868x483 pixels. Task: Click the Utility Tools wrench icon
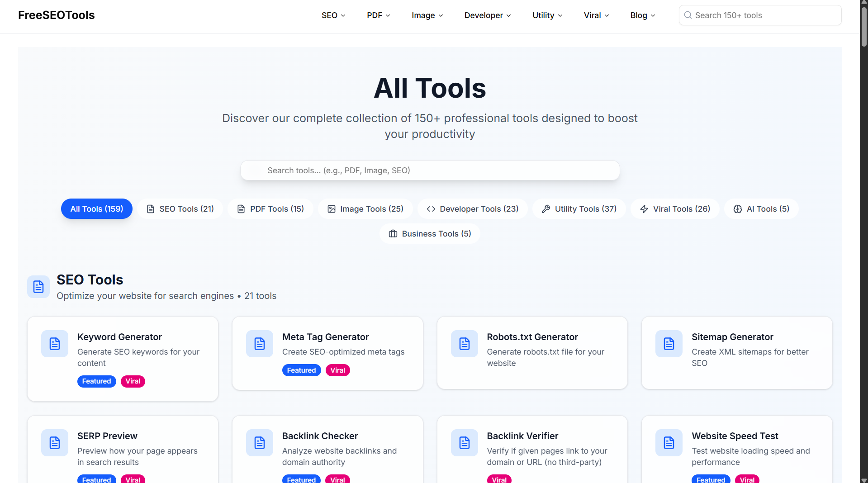click(x=546, y=208)
